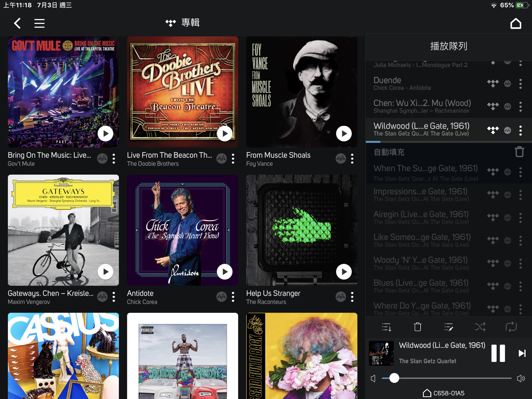Open Help Us Stranger title link
The height and width of the screenshot is (399, 532).
coord(273,293)
